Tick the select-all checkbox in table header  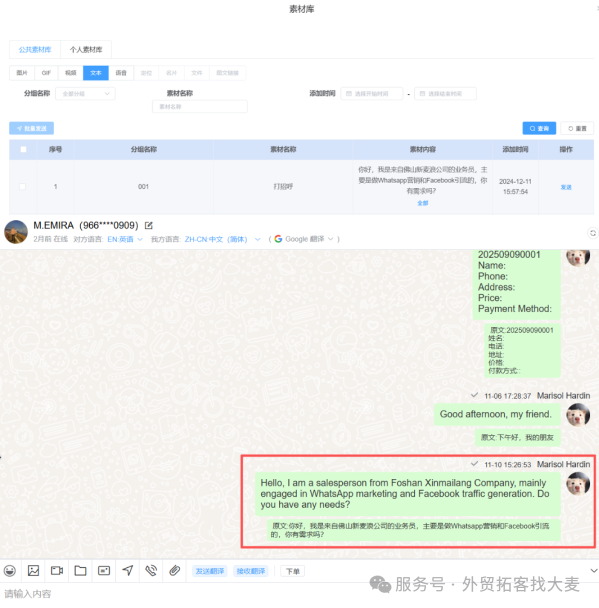pyautogui.click(x=23, y=149)
